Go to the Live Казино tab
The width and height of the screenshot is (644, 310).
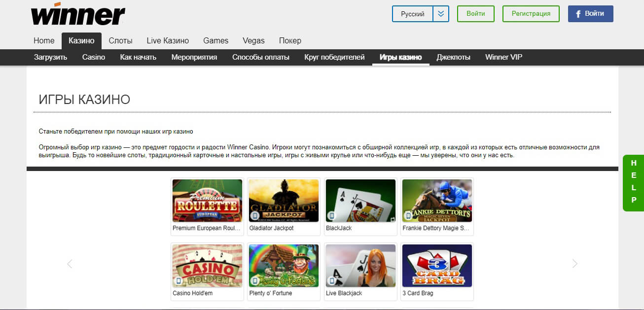[x=169, y=40]
